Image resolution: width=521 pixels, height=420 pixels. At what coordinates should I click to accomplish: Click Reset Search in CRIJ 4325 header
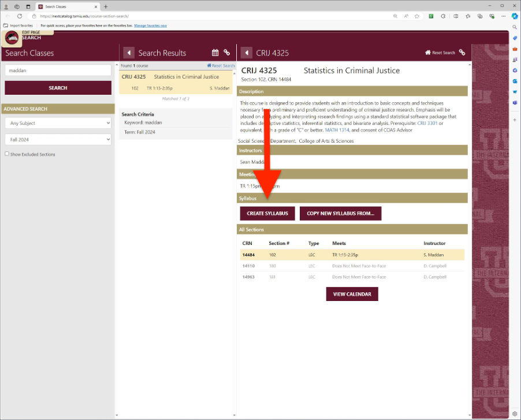click(440, 53)
